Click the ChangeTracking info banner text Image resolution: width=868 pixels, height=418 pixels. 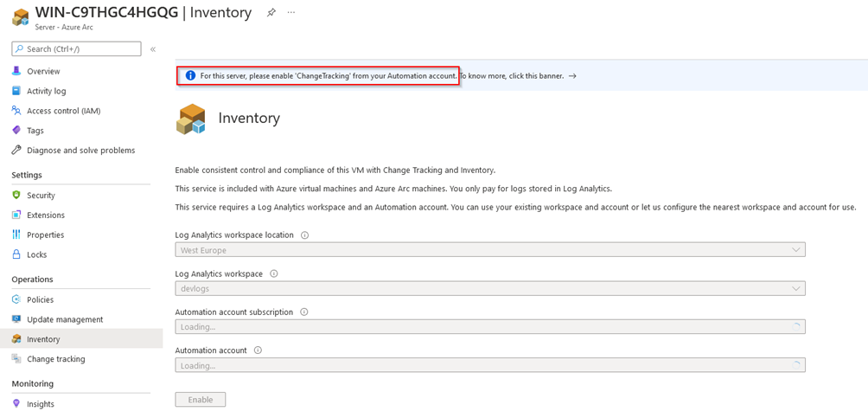click(329, 76)
